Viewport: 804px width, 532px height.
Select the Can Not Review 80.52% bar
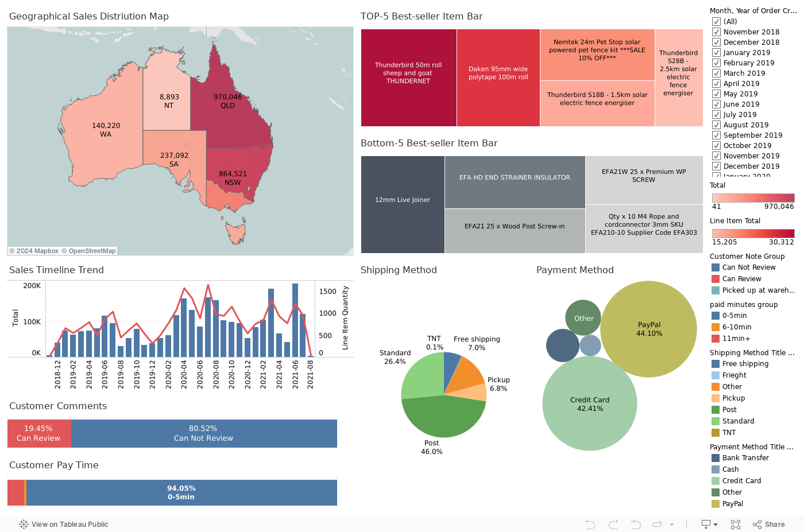[204, 433]
